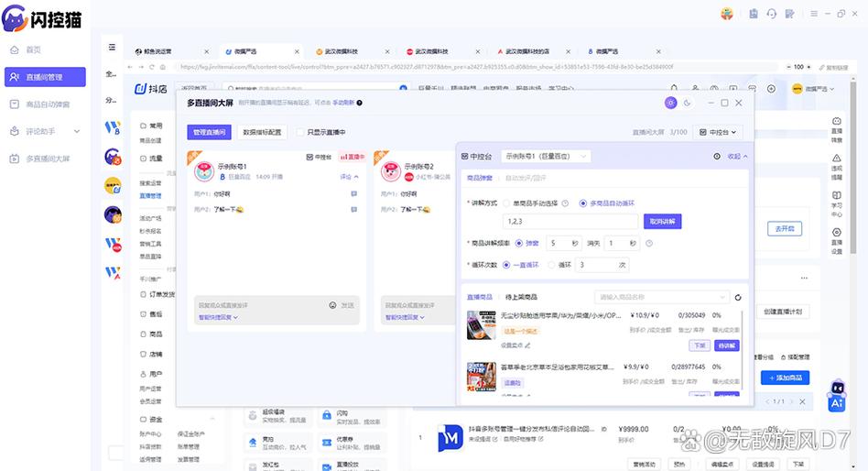This screenshot has width=868, height=471.
Task: Switch to the 待上架商品 tab
Action: (521, 297)
